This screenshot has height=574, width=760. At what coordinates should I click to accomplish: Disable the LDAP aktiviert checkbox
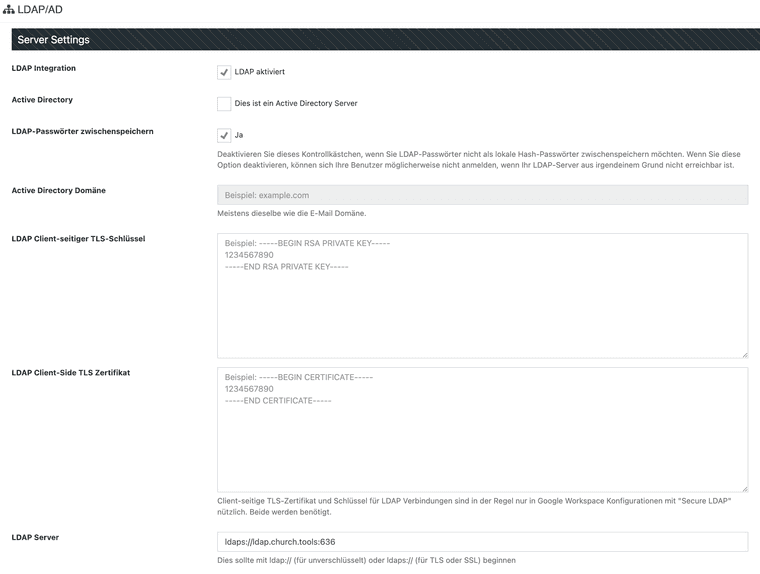point(224,72)
